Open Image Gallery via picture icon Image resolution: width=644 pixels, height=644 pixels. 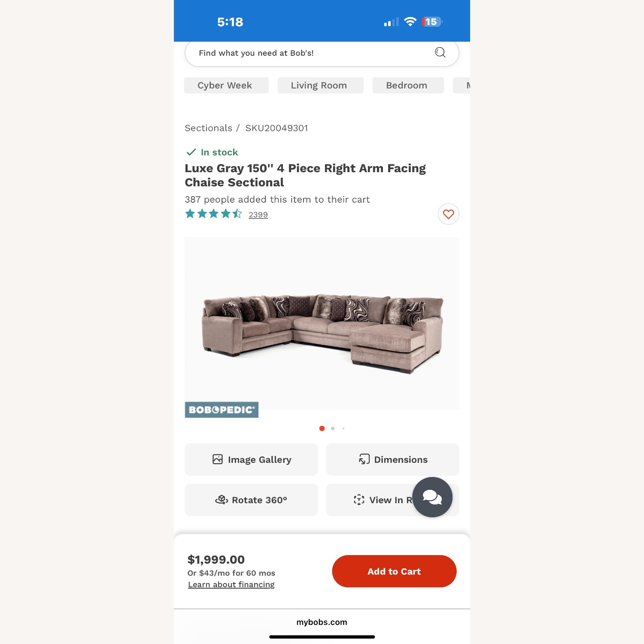pos(218,459)
